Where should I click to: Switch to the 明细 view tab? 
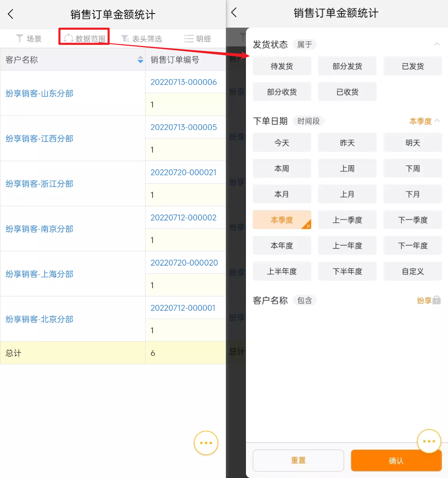pos(197,39)
